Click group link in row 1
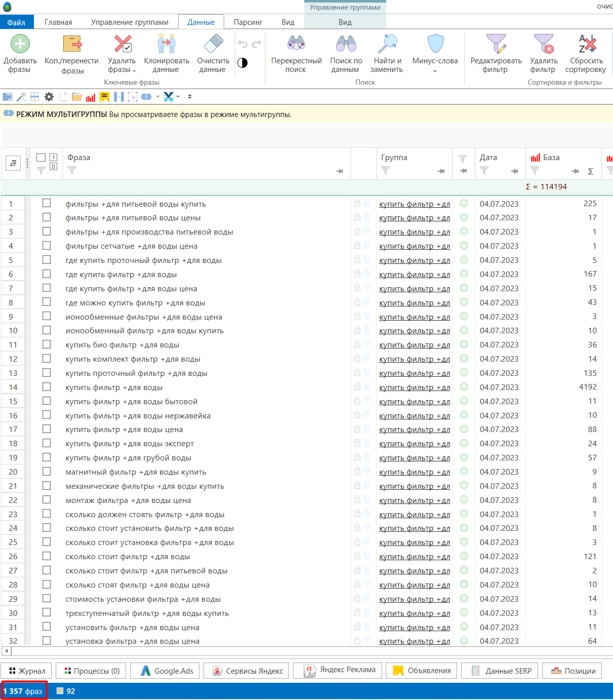 click(414, 204)
